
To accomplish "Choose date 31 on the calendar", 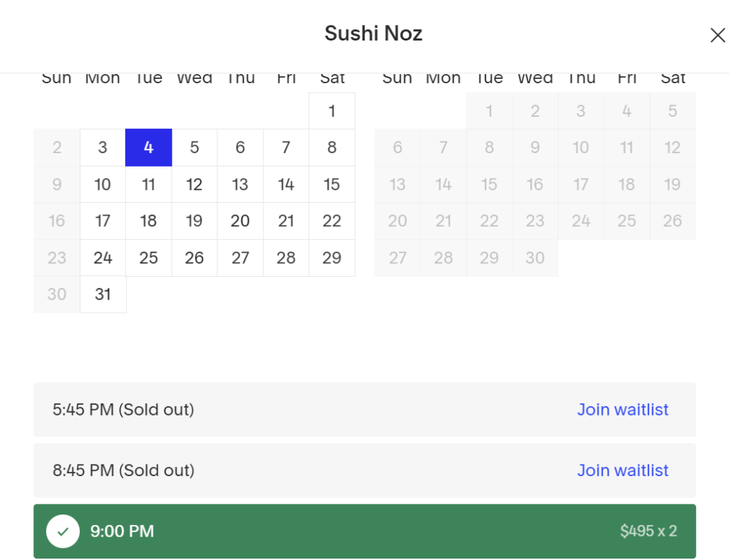I will [103, 294].
